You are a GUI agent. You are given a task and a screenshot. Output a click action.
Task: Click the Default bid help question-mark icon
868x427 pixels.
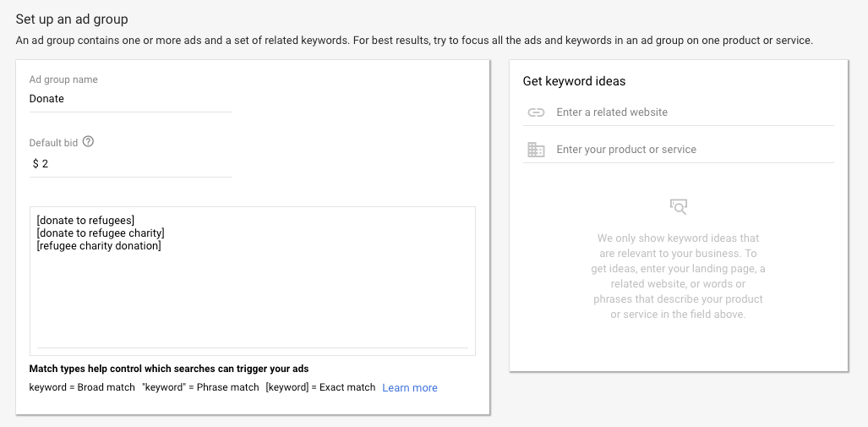pyautogui.click(x=88, y=142)
